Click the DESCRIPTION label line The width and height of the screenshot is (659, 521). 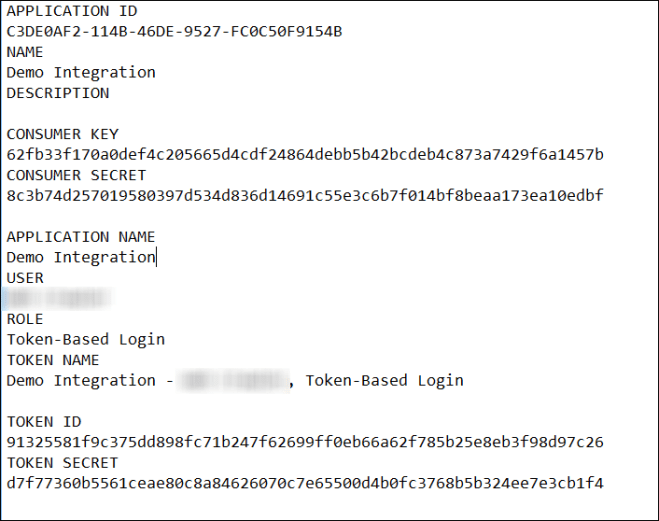point(58,93)
